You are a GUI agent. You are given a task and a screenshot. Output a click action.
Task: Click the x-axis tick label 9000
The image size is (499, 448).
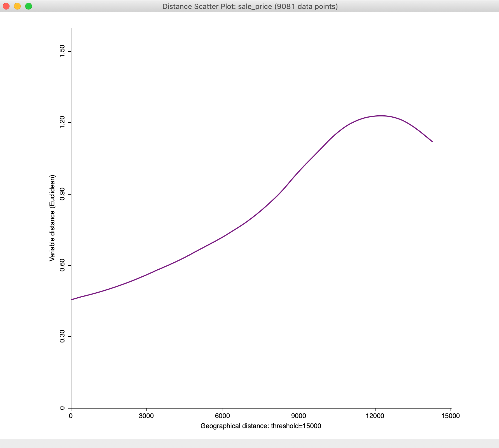(x=299, y=416)
